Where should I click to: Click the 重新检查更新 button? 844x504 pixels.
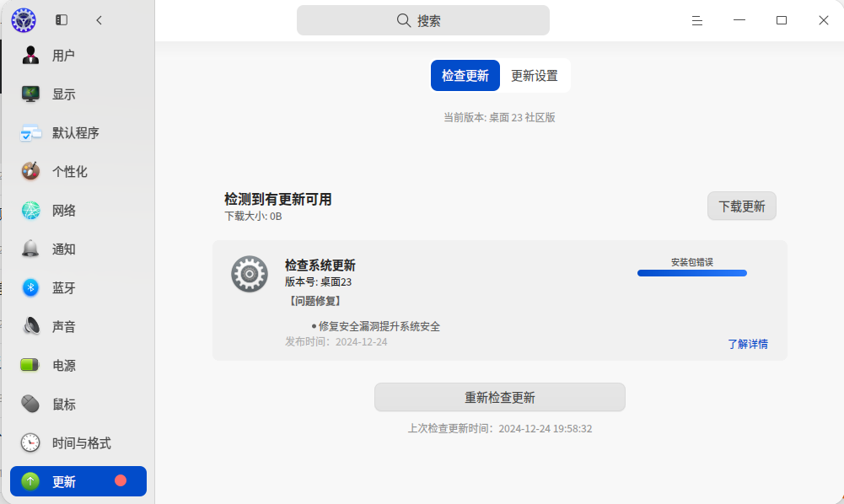tap(500, 398)
